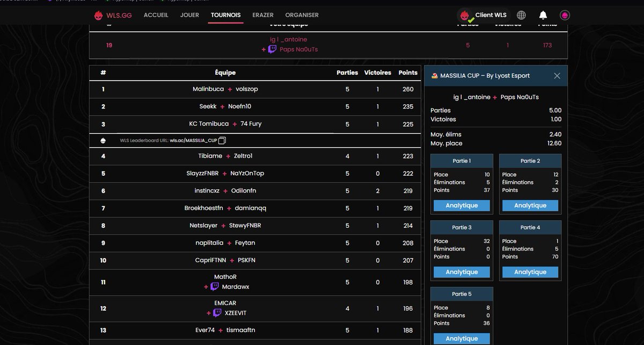The height and width of the screenshot is (345, 644).
Task: Click player MathoR
Action: 225,277
